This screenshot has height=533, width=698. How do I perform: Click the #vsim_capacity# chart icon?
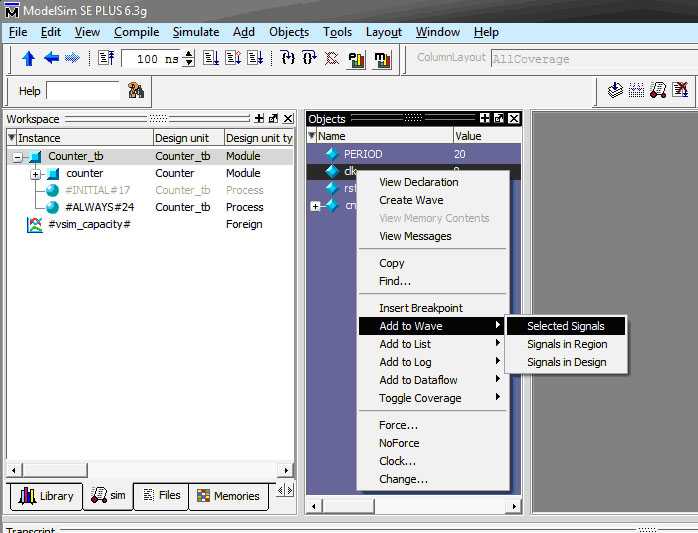(x=34, y=224)
